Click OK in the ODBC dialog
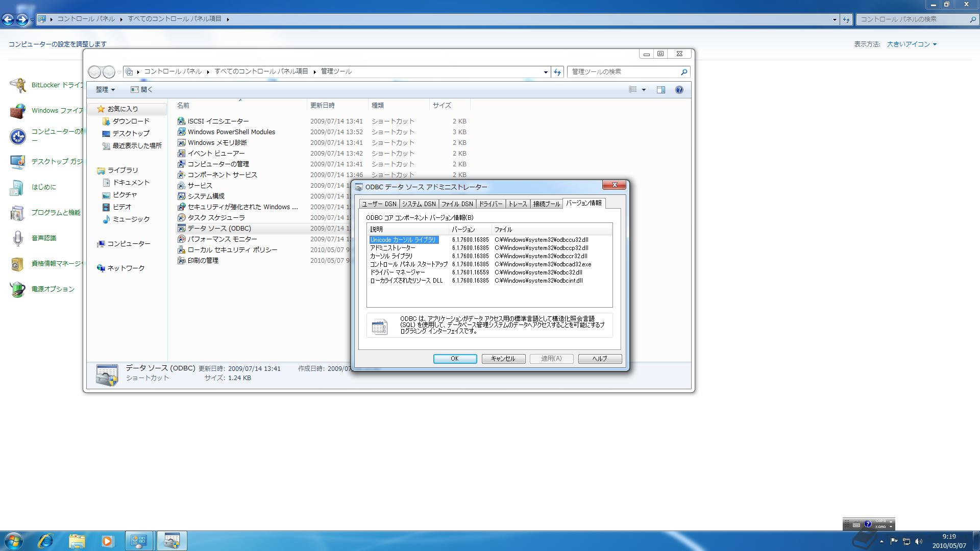 click(455, 359)
